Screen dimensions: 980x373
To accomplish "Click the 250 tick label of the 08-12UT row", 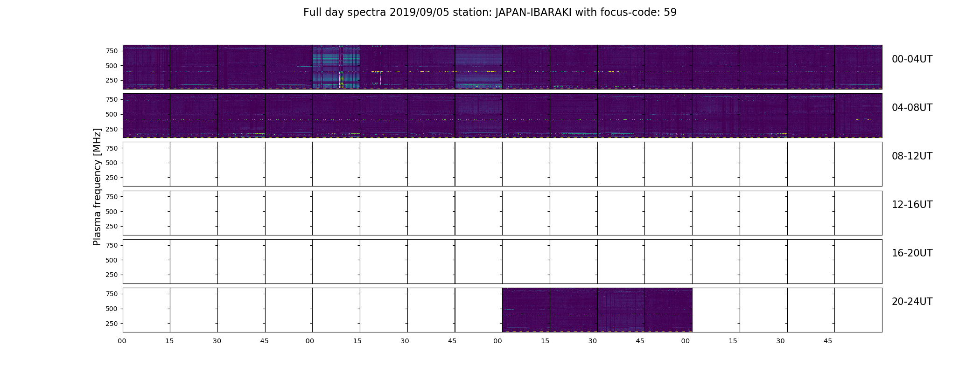I will pos(112,178).
